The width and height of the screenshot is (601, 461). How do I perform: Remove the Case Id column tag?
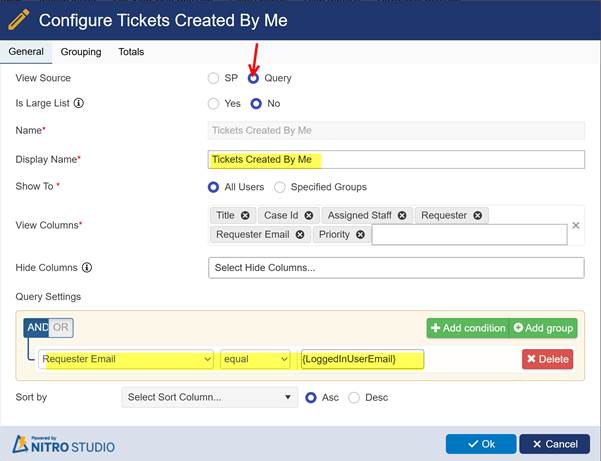tap(309, 215)
